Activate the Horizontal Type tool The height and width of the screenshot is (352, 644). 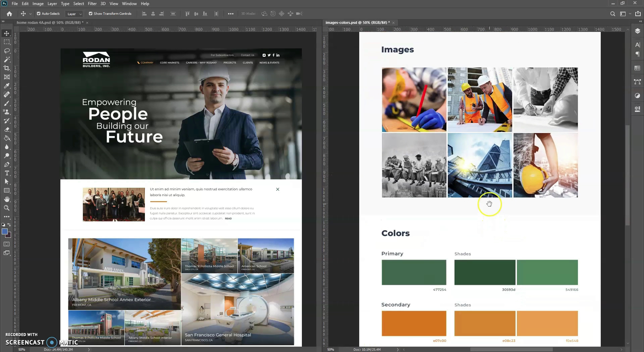tap(7, 173)
